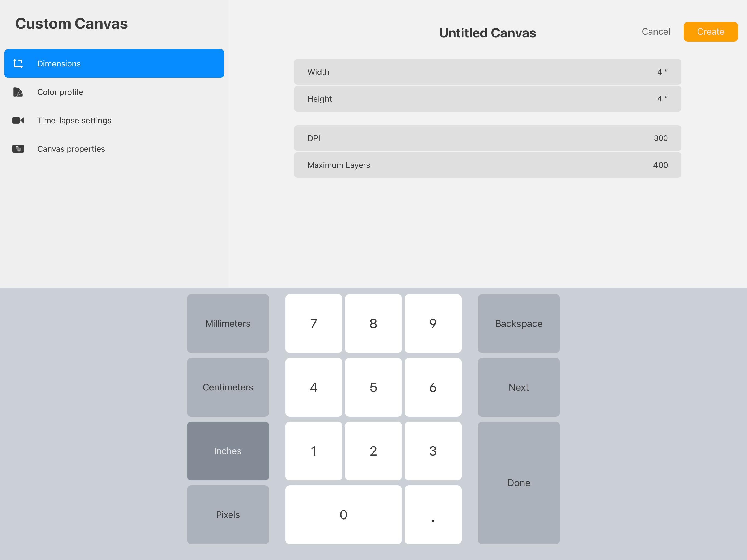Image resolution: width=747 pixels, height=560 pixels.
Task: Cancel the custom canvas creation
Action: click(x=655, y=32)
